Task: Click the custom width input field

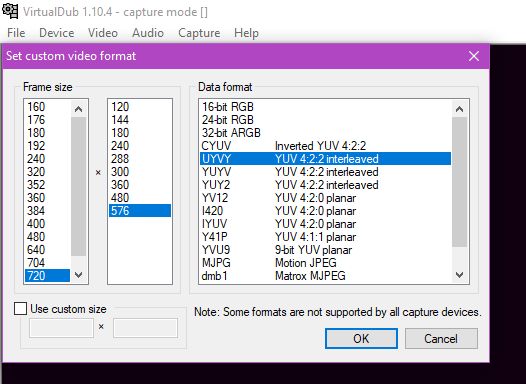Action: coord(61,328)
